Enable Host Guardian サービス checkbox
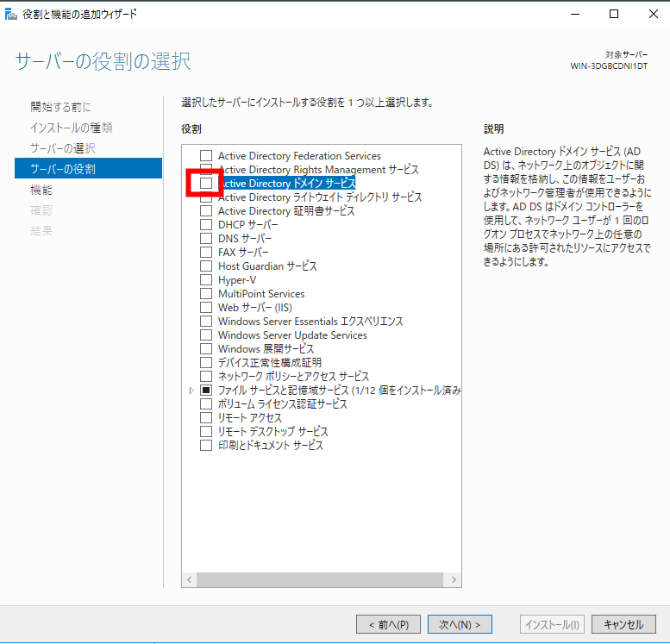The width and height of the screenshot is (670, 644). [x=206, y=266]
